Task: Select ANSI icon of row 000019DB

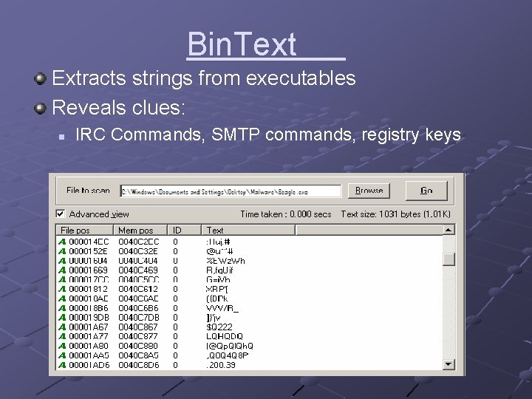Action: (x=62, y=318)
